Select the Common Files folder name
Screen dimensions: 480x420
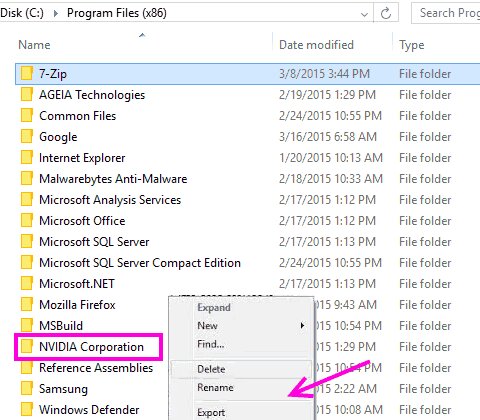pos(78,116)
